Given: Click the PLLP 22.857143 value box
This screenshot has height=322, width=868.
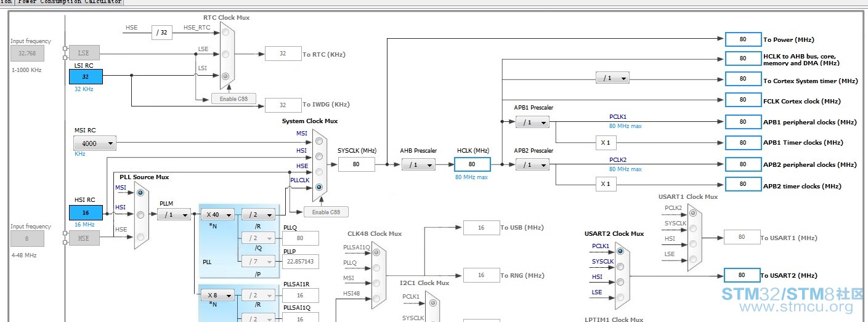Looking at the screenshot, I should pyautogui.click(x=301, y=261).
